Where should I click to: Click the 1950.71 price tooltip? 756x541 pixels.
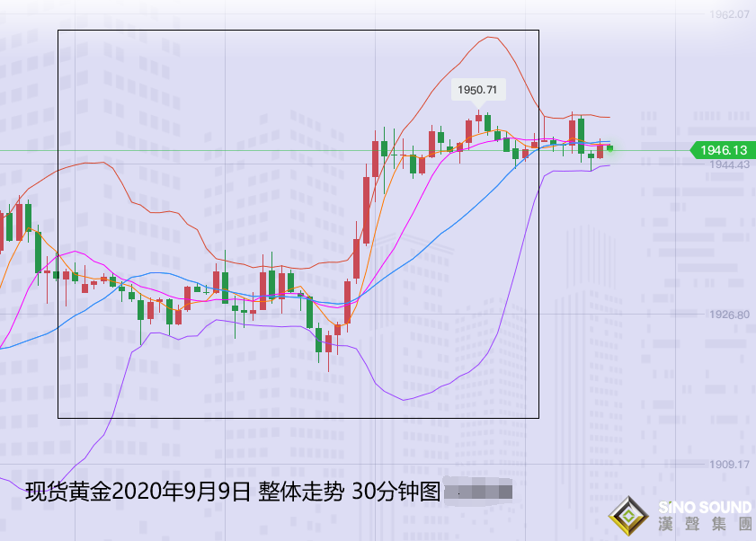tap(478, 90)
